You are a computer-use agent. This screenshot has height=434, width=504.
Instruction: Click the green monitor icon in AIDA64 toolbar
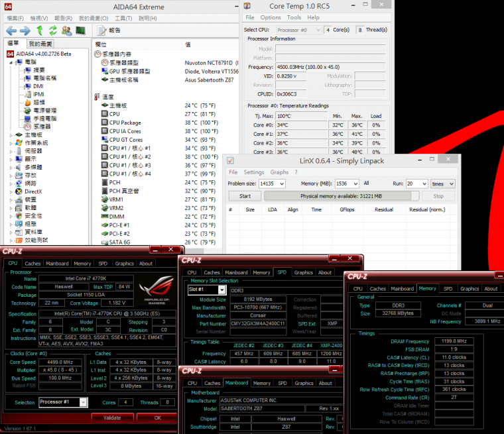tap(80, 30)
